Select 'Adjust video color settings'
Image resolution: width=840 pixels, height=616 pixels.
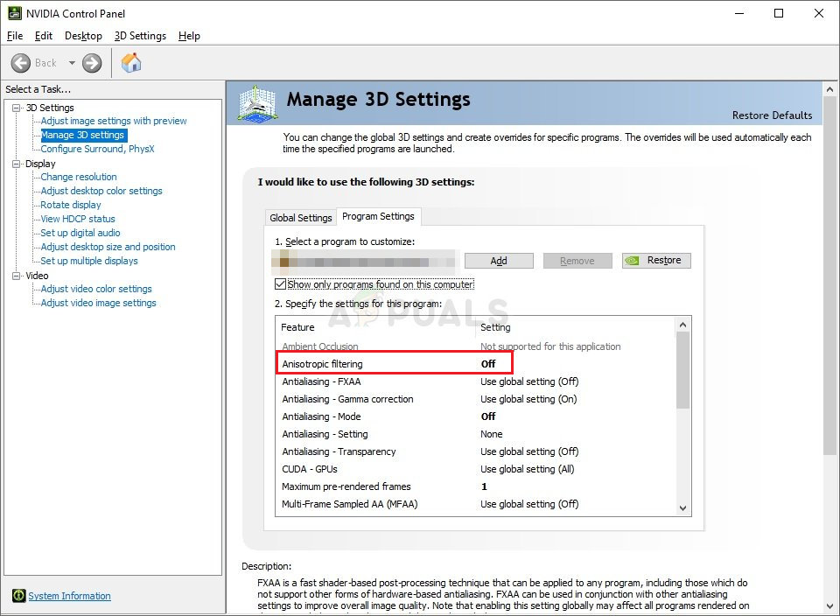pyautogui.click(x=96, y=289)
